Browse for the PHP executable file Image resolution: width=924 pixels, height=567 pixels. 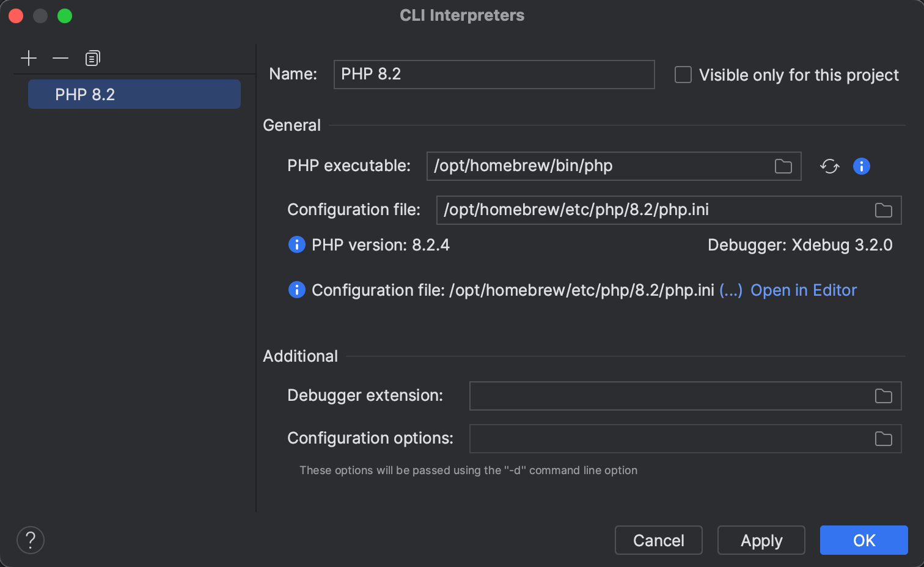coord(783,166)
